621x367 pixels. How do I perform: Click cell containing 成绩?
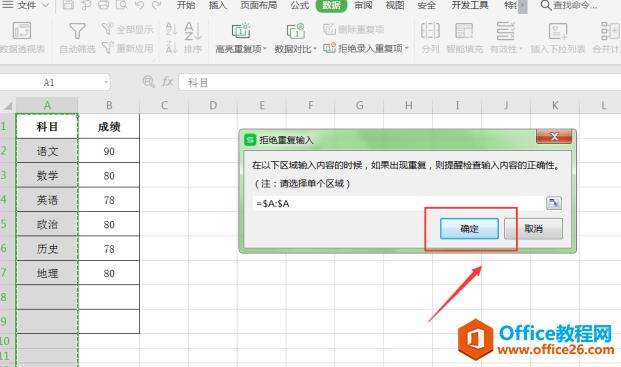point(109,127)
